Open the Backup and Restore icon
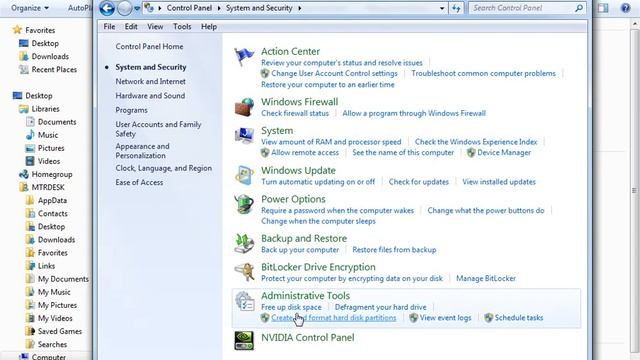This screenshot has width=640, height=360. (244, 243)
